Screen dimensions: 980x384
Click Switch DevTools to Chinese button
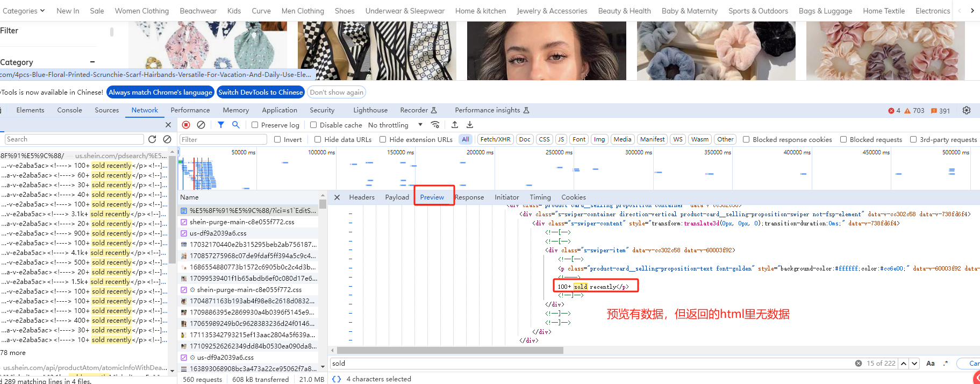[261, 93]
